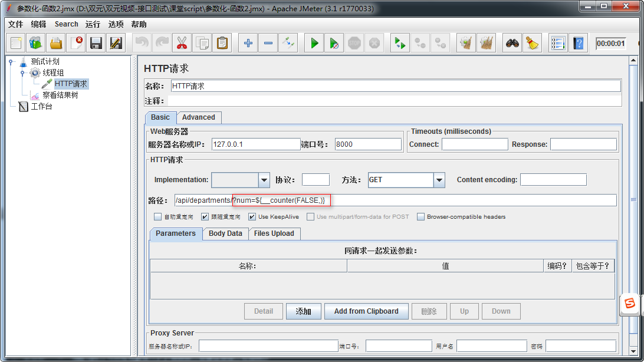Click the Toggle enable/disable icon
The image size is (644, 362).
coord(288,43)
